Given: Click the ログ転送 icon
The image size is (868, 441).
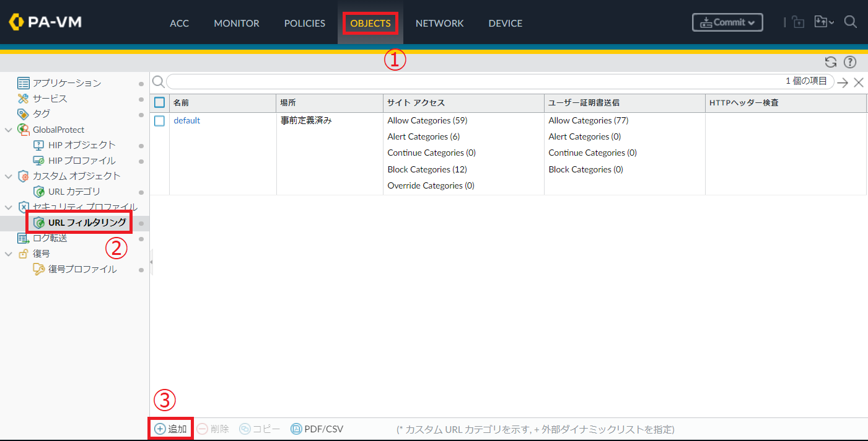Looking at the screenshot, I should point(24,238).
